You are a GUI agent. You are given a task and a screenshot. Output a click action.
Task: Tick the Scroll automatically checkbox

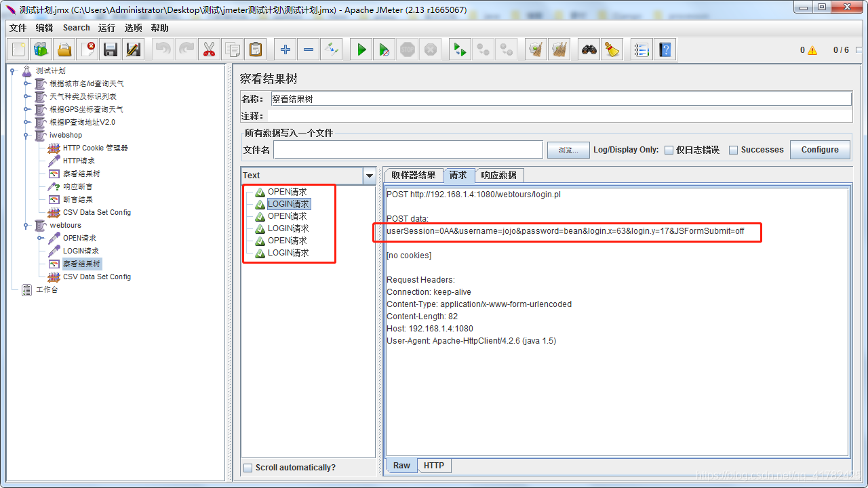pos(248,468)
